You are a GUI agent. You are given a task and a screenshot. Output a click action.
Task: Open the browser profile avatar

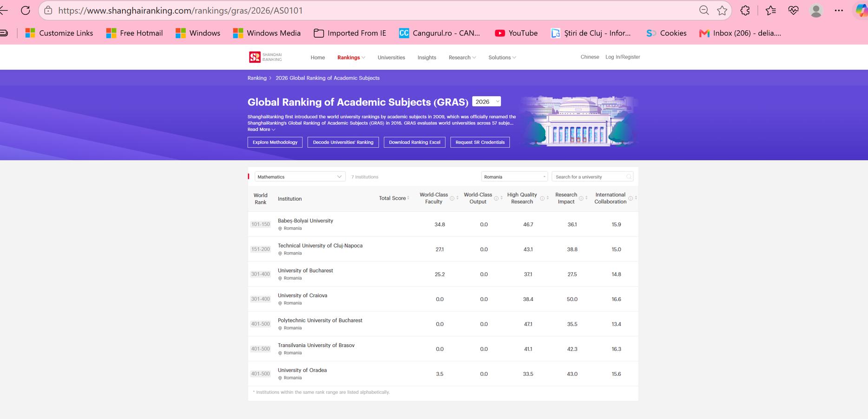[x=816, y=10]
